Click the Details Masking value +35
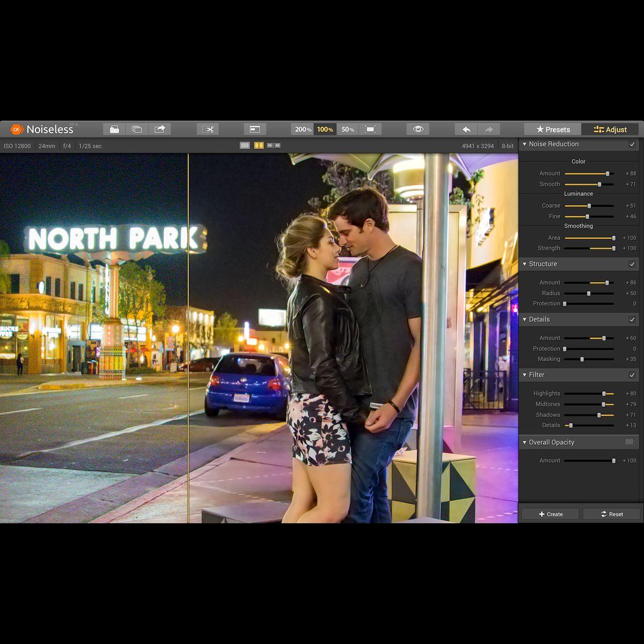Screen dimensions: 644x644 [631, 360]
